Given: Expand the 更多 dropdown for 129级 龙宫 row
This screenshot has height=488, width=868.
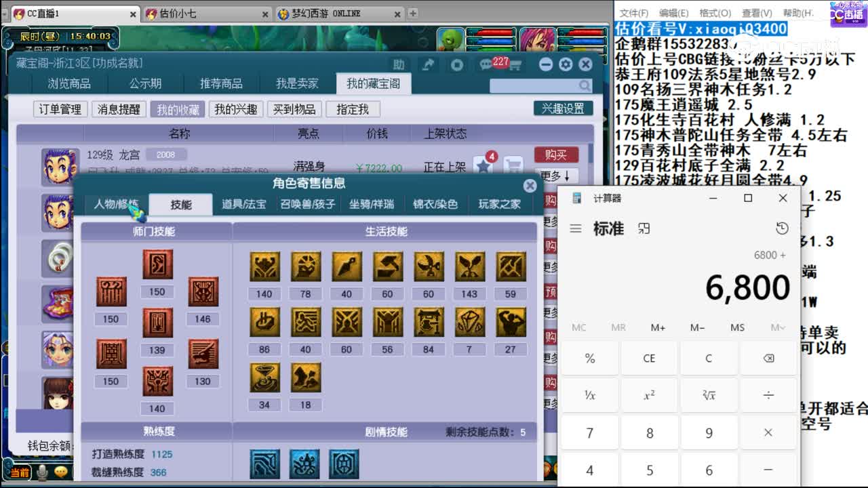Looking at the screenshot, I should tap(556, 176).
